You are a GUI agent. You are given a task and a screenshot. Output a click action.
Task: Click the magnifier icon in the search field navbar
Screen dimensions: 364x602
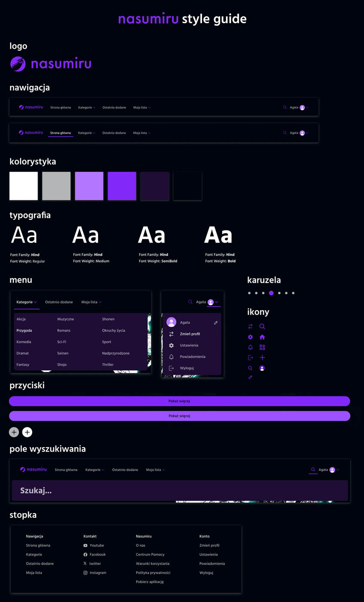tap(313, 470)
